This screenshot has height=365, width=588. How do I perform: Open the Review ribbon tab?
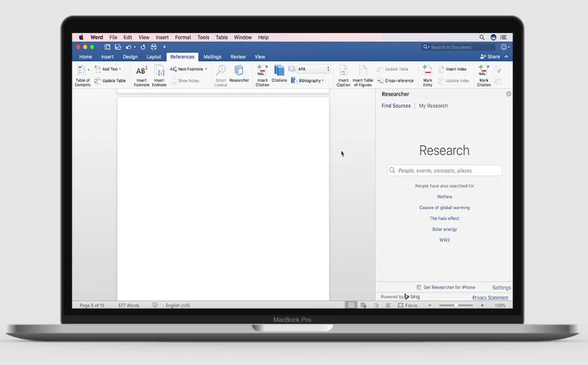pos(238,56)
